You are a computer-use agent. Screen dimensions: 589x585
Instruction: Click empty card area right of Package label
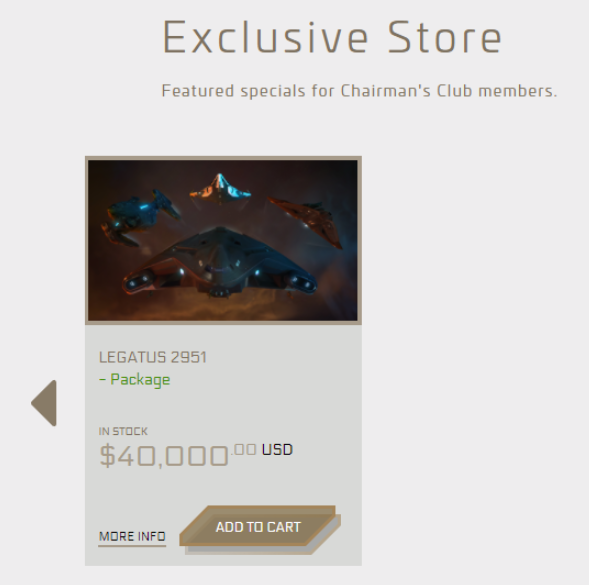(x=263, y=380)
